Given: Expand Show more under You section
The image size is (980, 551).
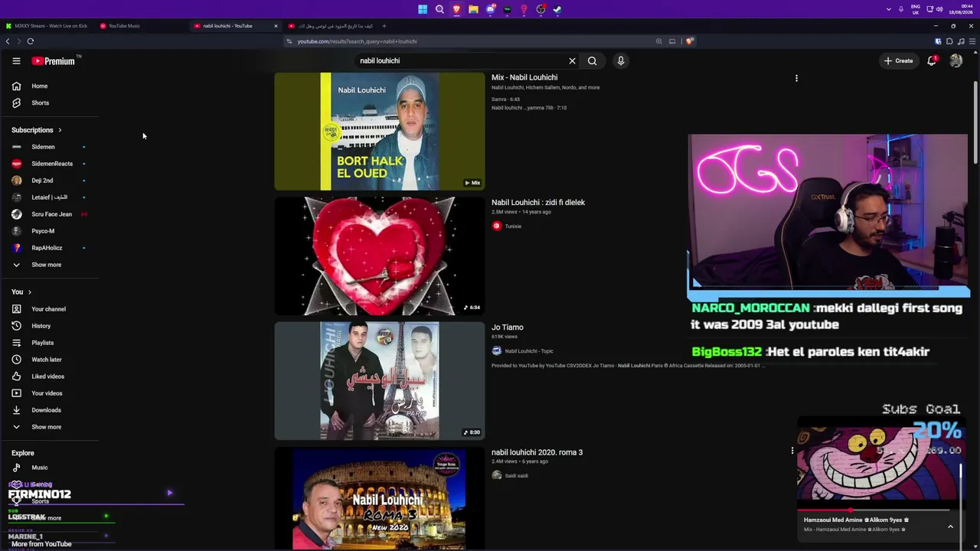Looking at the screenshot, I should [37, 427].
